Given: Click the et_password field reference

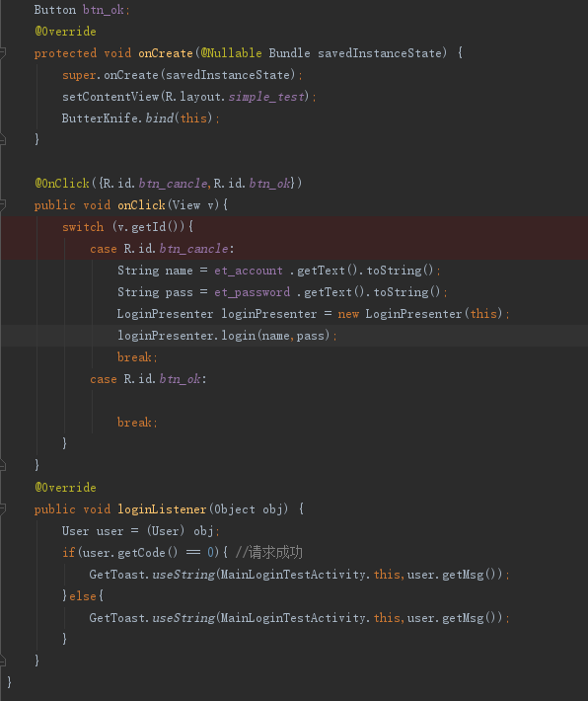Looking at the screenshot, I should pos(252,292).
